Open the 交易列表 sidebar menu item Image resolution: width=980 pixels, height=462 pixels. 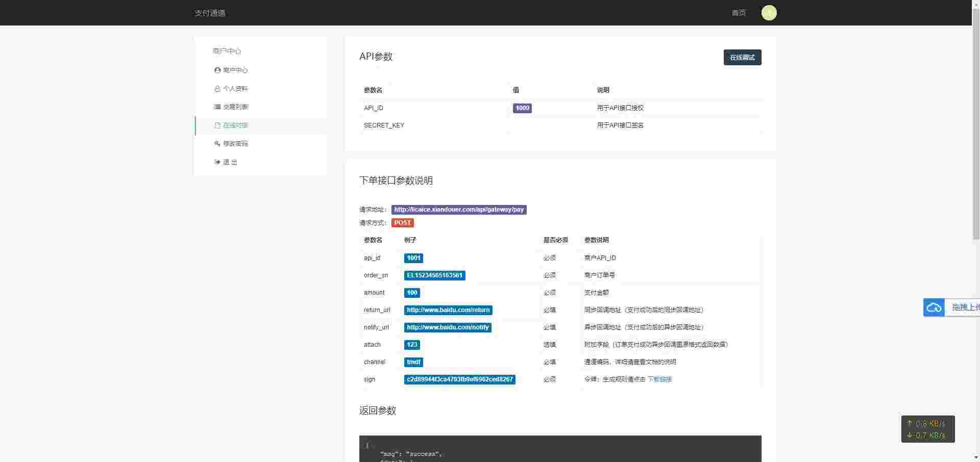[235, 107]
